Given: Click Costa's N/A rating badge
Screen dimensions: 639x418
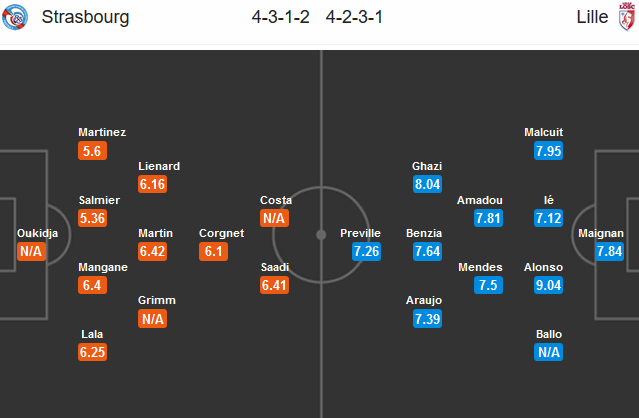Looking at the screenshot, I should tap(276, 218).
